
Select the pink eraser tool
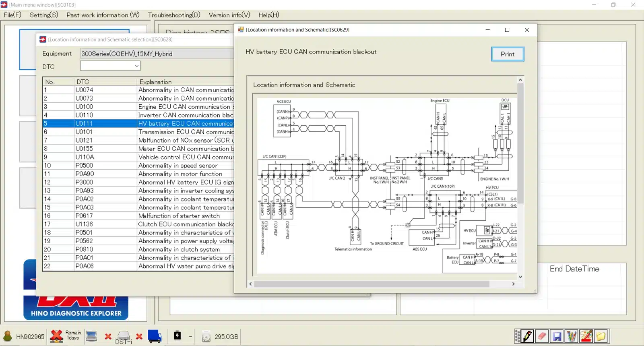(x=542, y=336)
